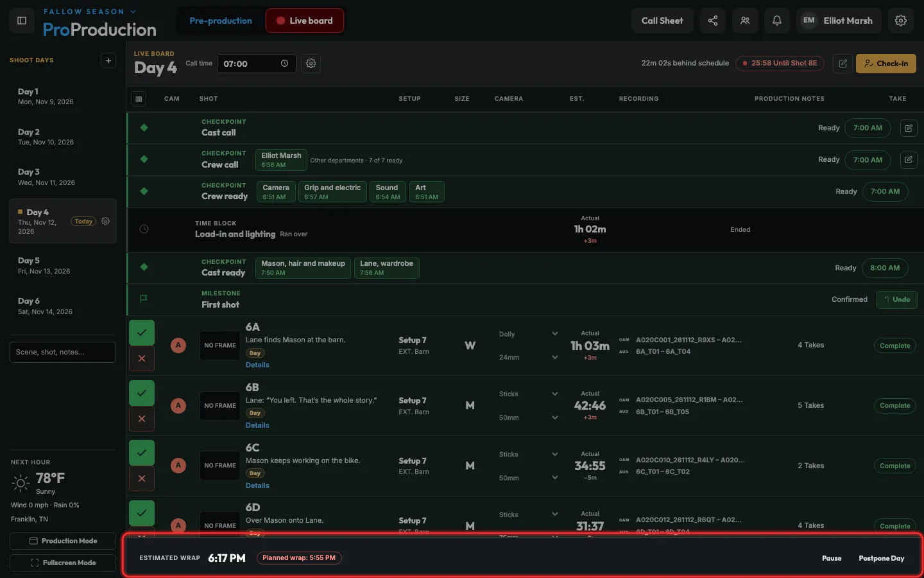This screenshot has width=924, height=578.
Task: Expand Sticks support dropdown for 6C
Action: pos(528,455)
